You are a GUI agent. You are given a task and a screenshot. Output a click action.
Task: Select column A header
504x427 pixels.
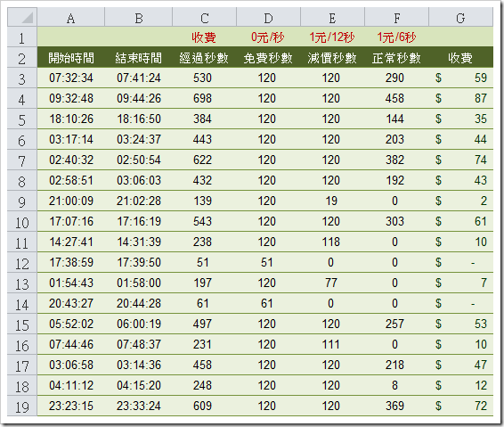click(71, 17)
